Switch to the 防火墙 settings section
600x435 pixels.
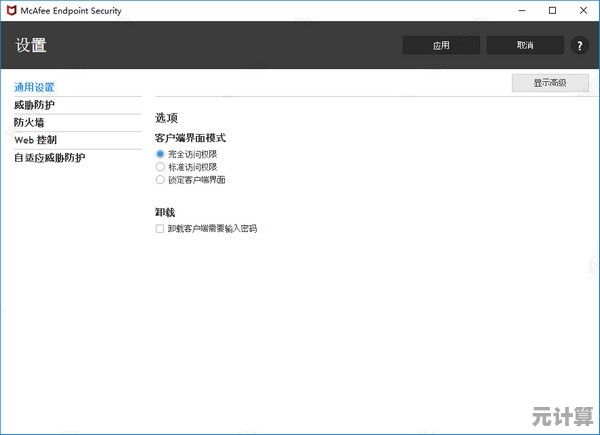tap(29, 122)
